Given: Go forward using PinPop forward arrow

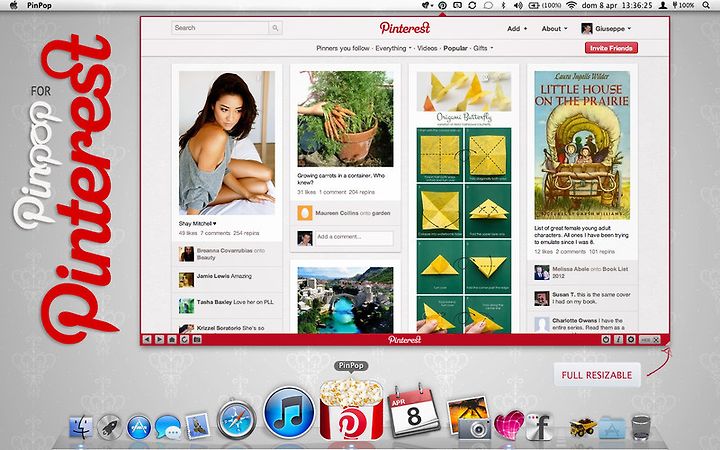Looking at the screenshot, I should tap(159, 339).
